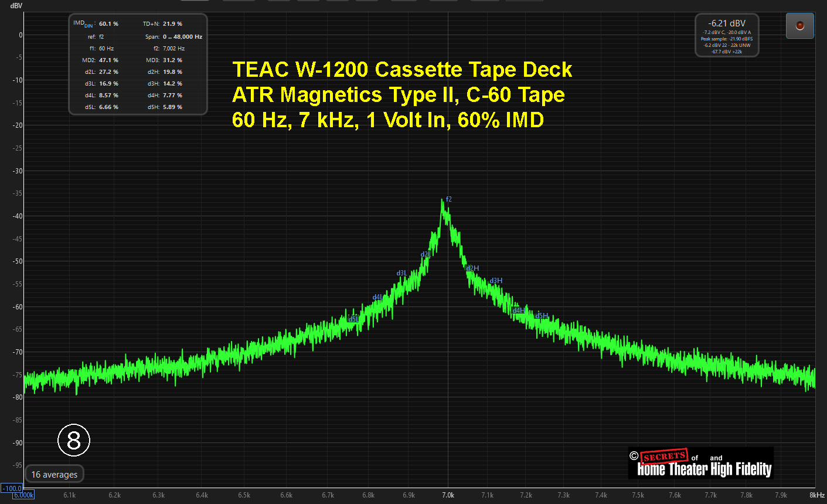Click the "-7.2 dBV C, -20.0 dBV A" line
Screen dimensions: 827x504
727,33
